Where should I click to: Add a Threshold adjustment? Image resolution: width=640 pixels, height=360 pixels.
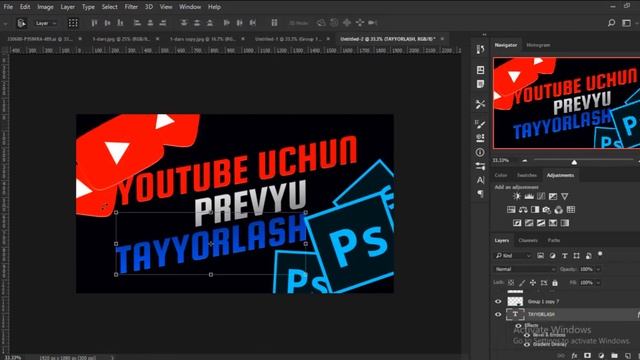click(x=541, y=223)
